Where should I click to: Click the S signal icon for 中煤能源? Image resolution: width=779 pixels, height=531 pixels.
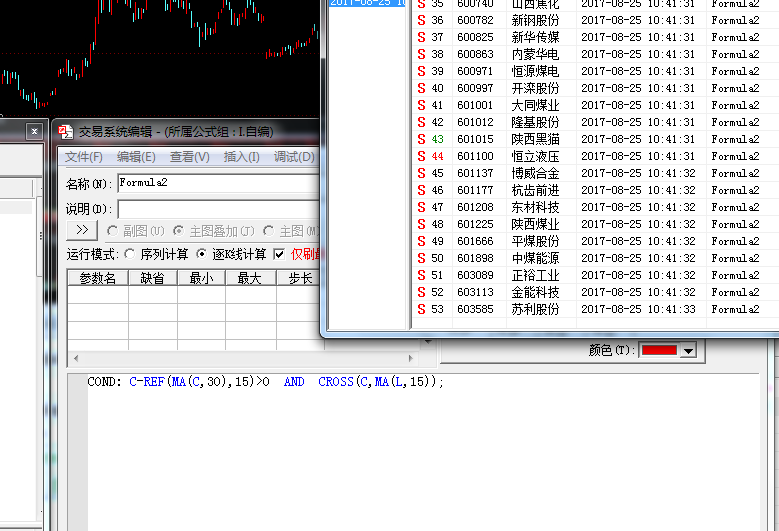[x=421, y=258]
